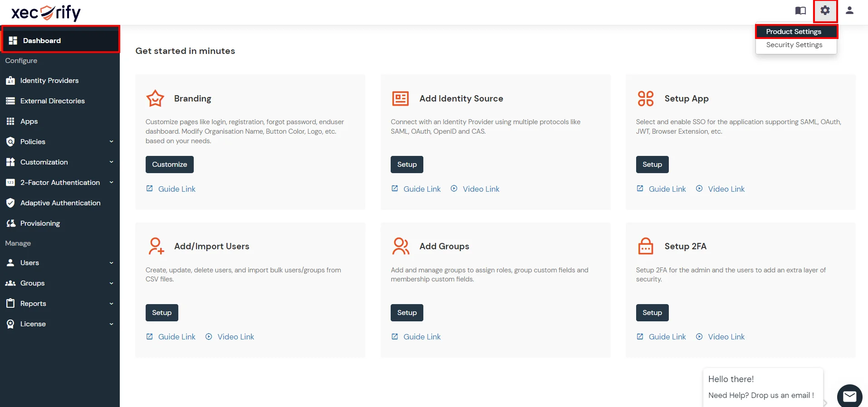
Task: Open the email chat bubble icon
Action: [849, 396]
